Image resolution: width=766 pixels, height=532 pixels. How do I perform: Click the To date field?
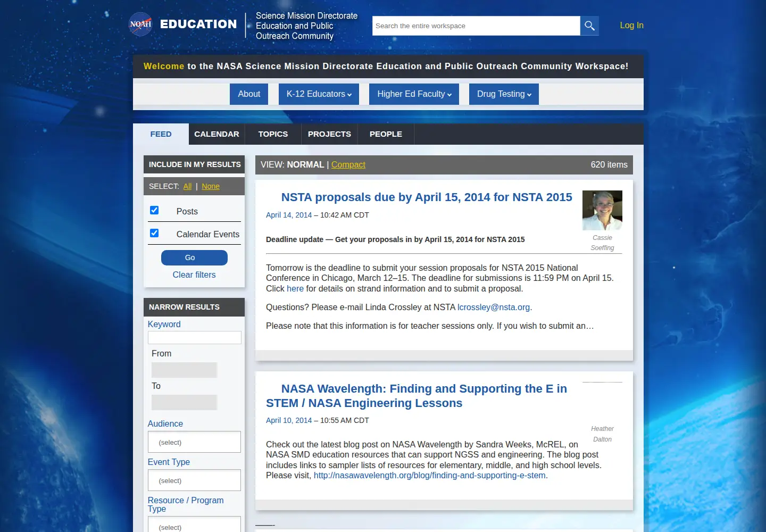184,402
